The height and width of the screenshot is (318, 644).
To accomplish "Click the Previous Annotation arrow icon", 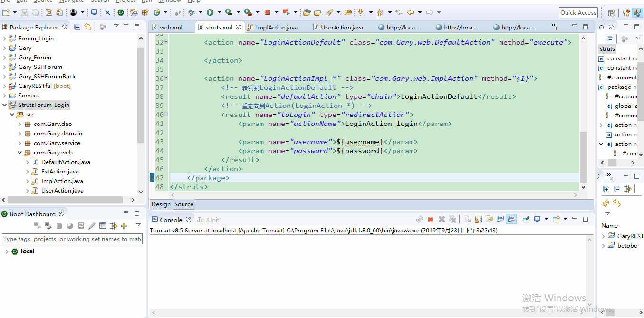I will click(380, 12).
